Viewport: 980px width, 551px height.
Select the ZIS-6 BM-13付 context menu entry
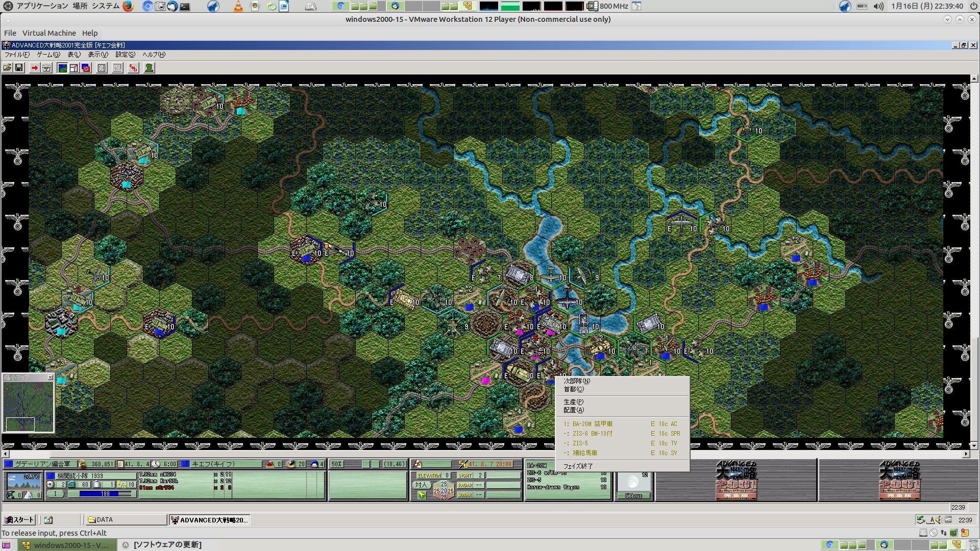click(622, 434)
